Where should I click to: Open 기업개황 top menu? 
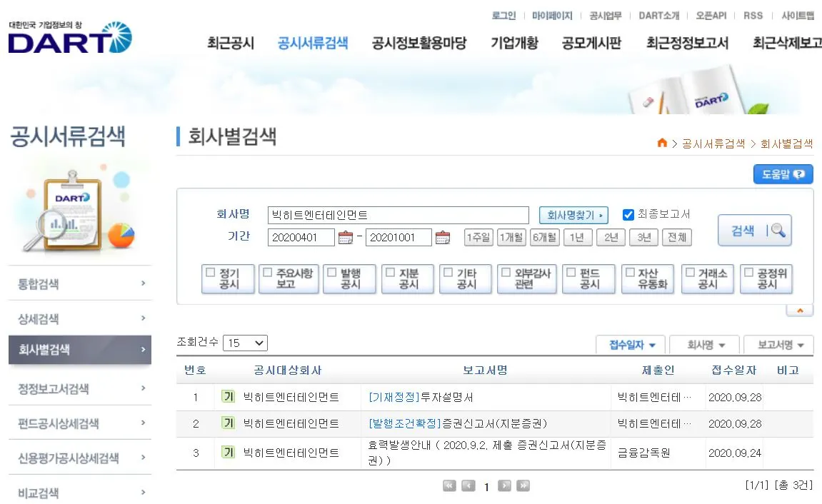click(x=514, y=43)
